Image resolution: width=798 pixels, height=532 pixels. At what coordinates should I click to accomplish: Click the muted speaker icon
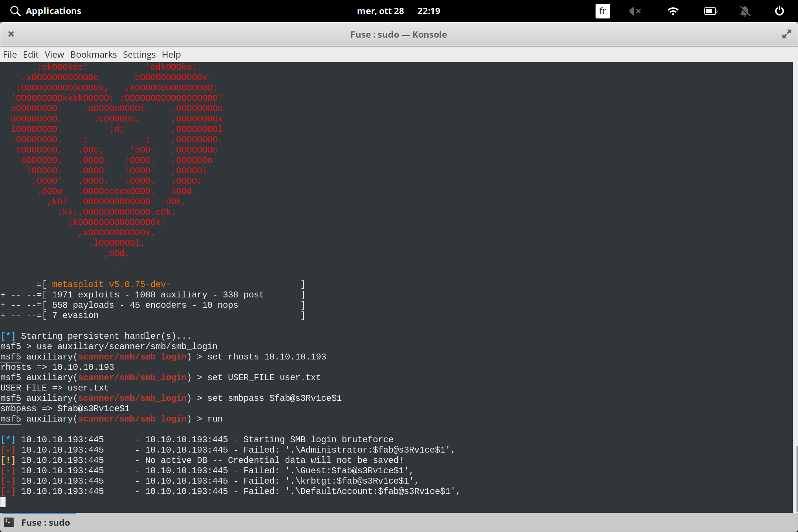635,11
